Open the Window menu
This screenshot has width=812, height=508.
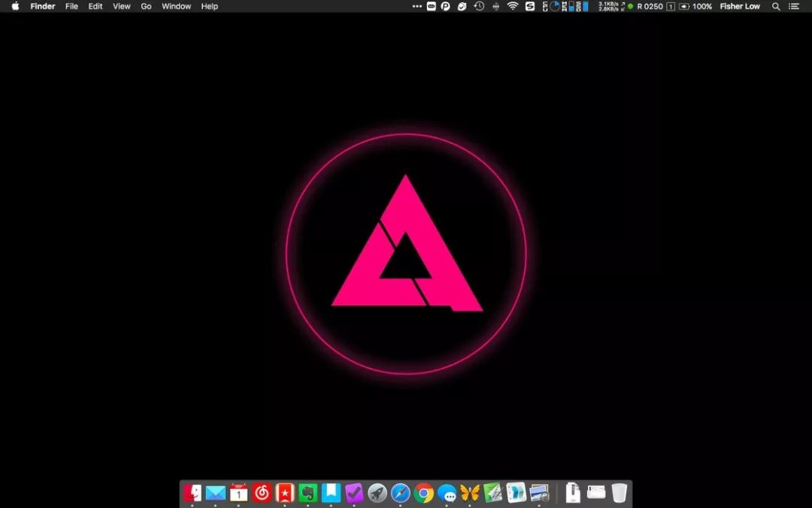click(x=176, y=6)
